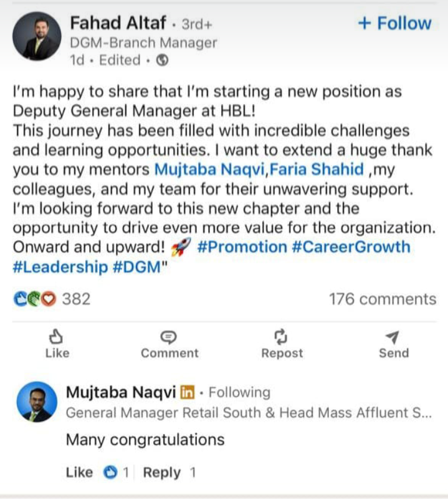The width and height of the screenshot is (448, 499).
Task: Click the thumbs-up Like icon
Action: tap(57, 337)
